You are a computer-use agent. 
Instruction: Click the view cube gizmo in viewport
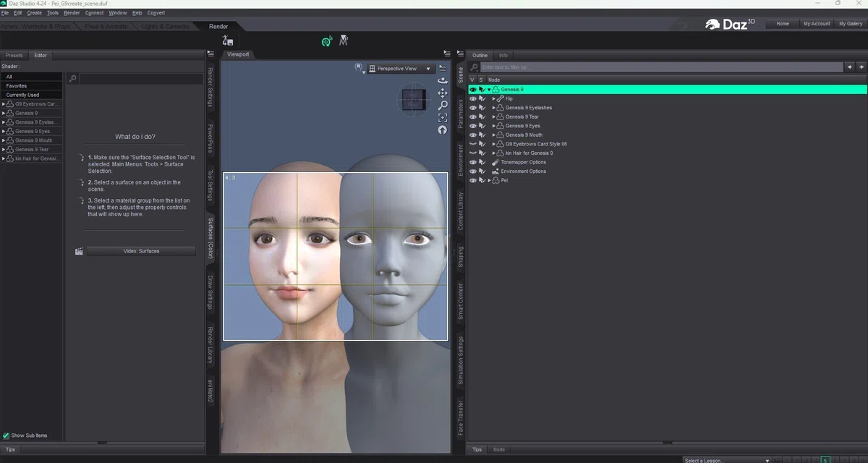coord(415,99)
